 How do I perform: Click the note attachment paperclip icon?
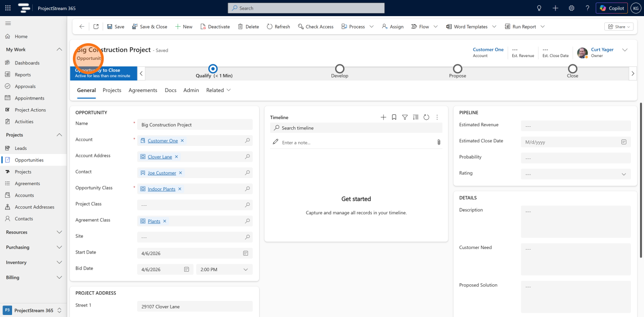(x=439, y=142)
